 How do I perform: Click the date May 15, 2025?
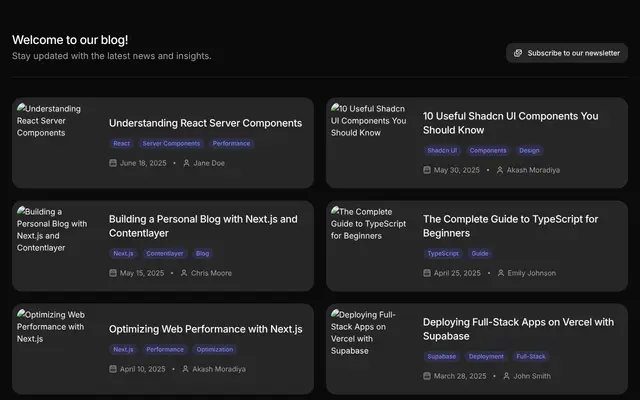[142, 273]
